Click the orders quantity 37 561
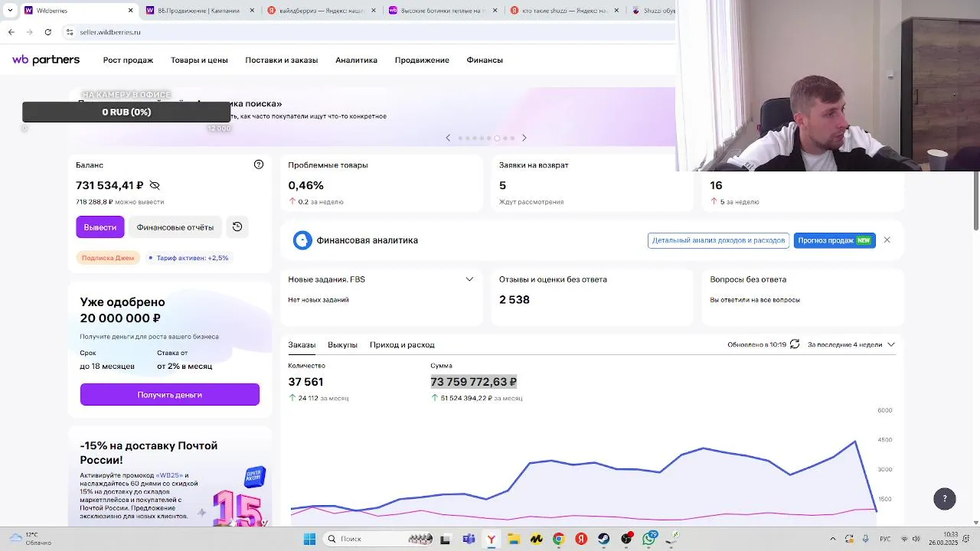Viewport: 980px width, 551px height. (x=305, y=382)
